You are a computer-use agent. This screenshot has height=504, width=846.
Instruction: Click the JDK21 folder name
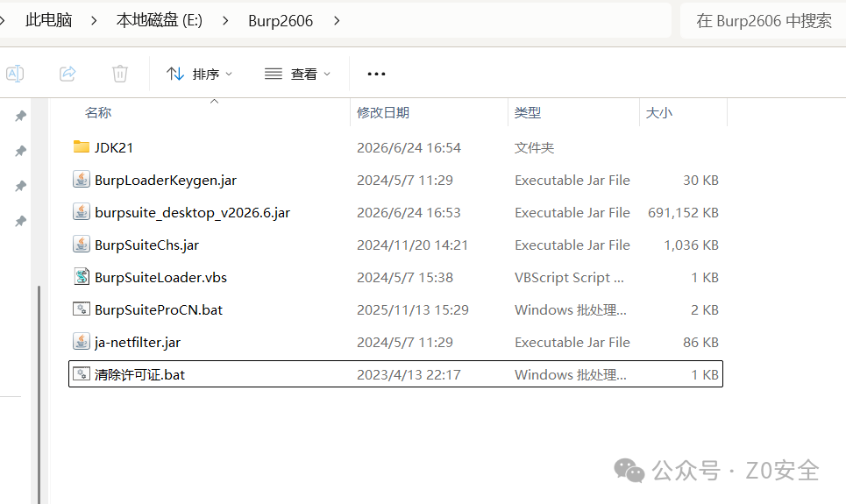click(114, 148)
